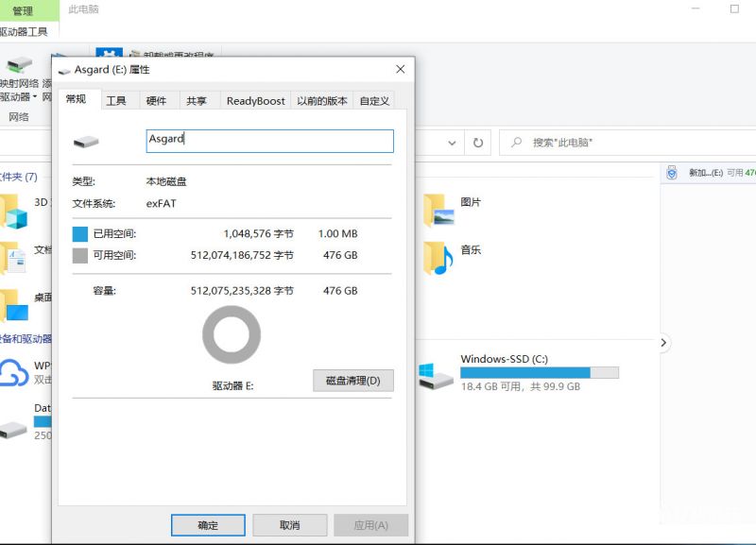The height and width of the screenshot is (545, 756).
Task: Confirm with the 确定 button
Action: [208, 525]
